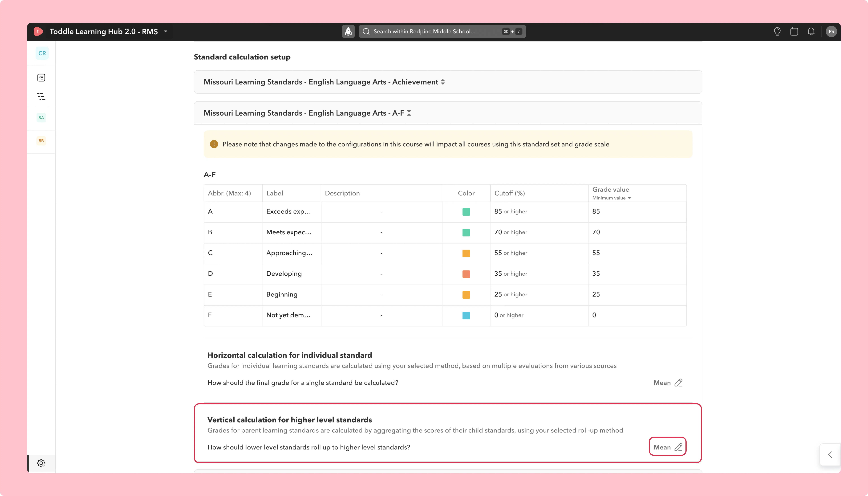
Task: Open the indented outline sidebar icon
Action: [41, 96]
